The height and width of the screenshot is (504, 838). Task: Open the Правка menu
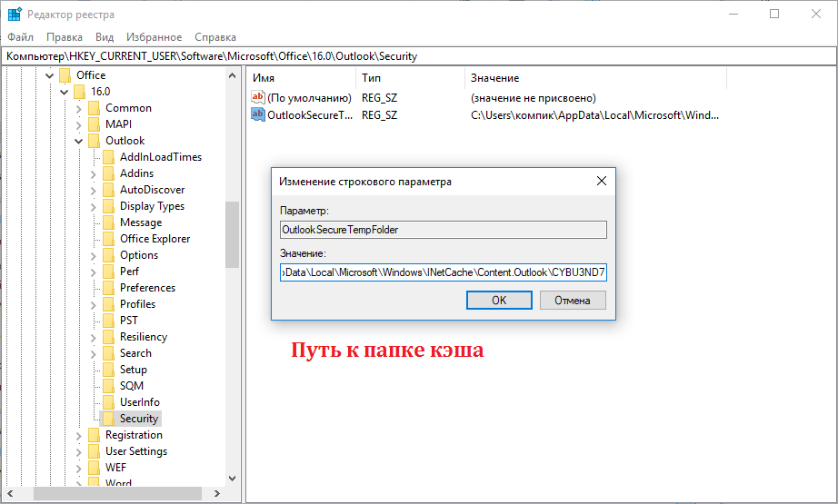(65, 37)
